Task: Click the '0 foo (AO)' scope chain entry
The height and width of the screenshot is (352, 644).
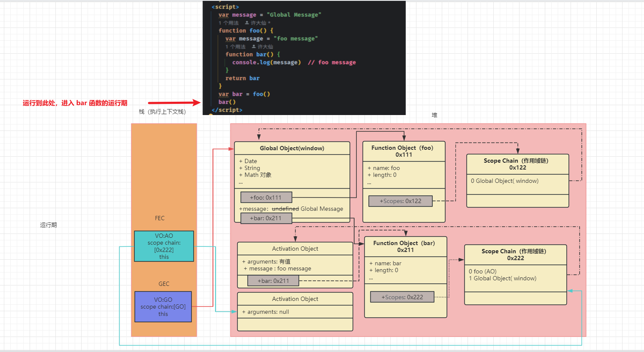Action: 483,271
